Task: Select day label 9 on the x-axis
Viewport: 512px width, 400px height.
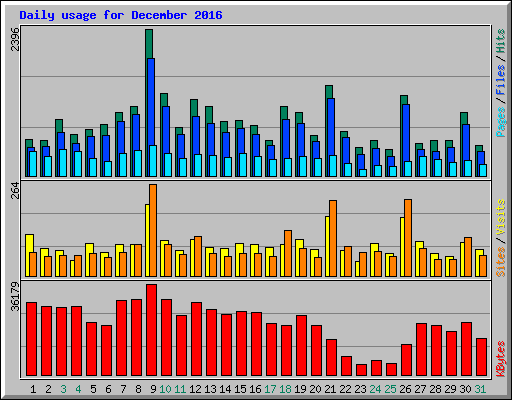Action: coord(153,389)
